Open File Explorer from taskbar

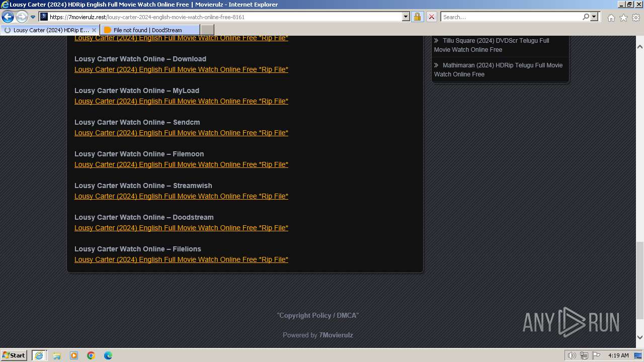point(57,355)
